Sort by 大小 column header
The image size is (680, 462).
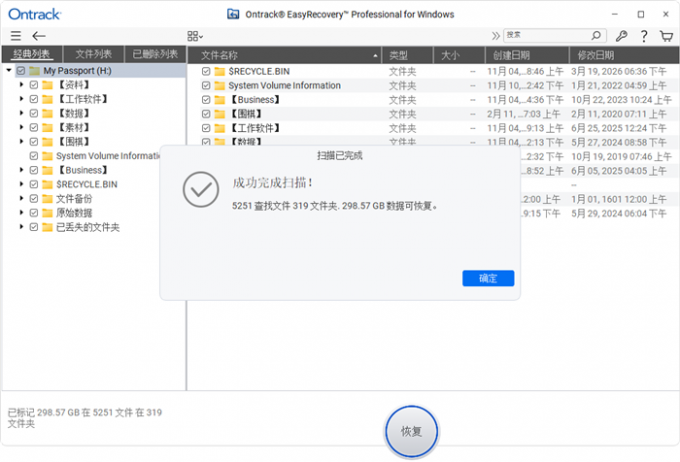459,55
